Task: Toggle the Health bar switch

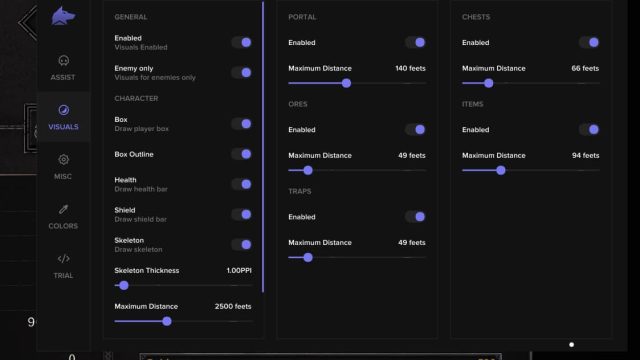Action: (241, 184)
